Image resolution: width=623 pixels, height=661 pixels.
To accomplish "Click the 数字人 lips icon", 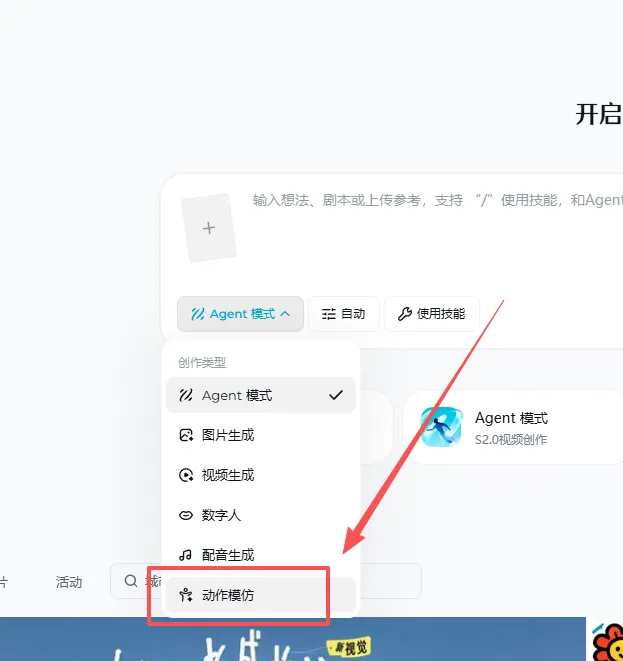I will pos(186,515).
